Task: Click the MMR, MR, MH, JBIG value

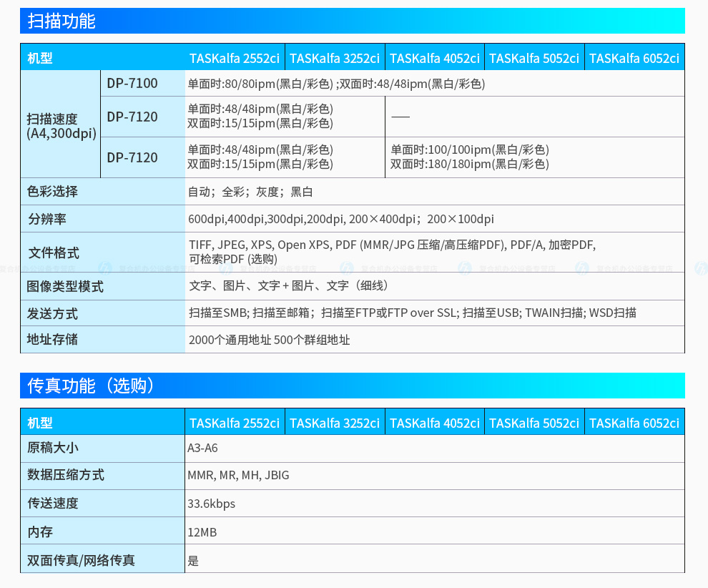Action: [x=238, y=476]
